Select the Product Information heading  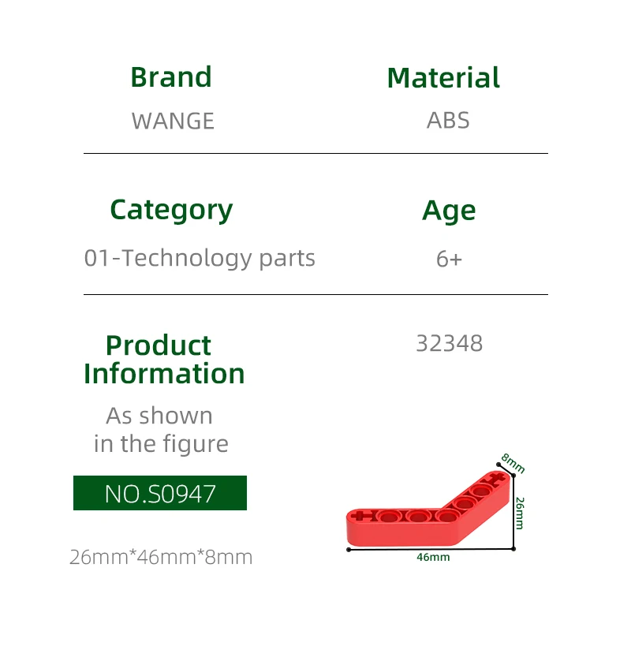coord(164,359)
